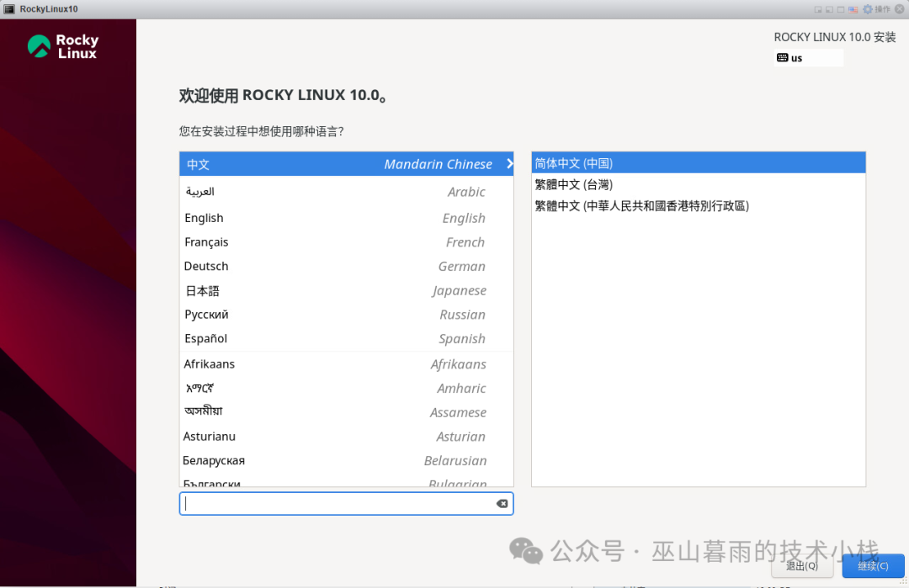Open the keyboard layout 'us' indicator

pos(806,57)
